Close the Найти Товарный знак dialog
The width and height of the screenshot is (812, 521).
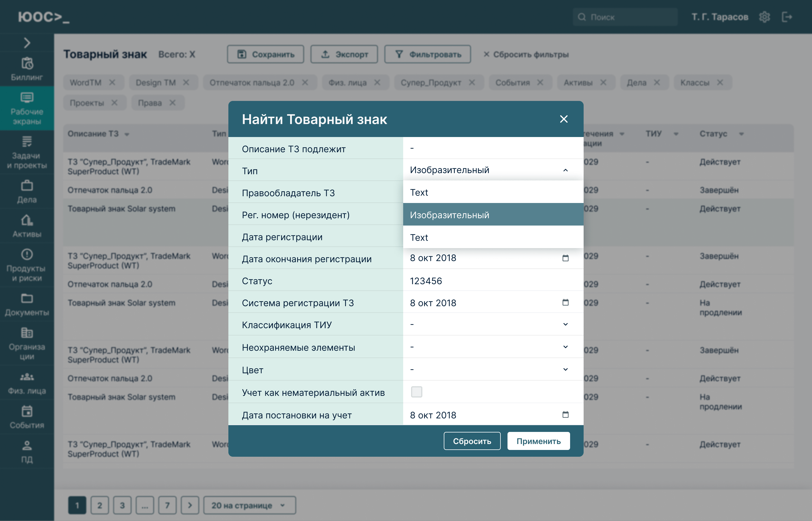coord(563,119)
